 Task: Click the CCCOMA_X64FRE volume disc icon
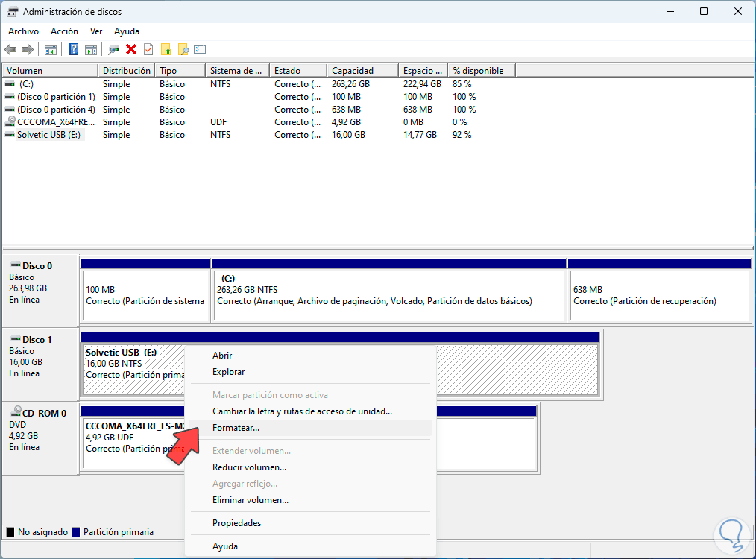click(x=10, y=121)
